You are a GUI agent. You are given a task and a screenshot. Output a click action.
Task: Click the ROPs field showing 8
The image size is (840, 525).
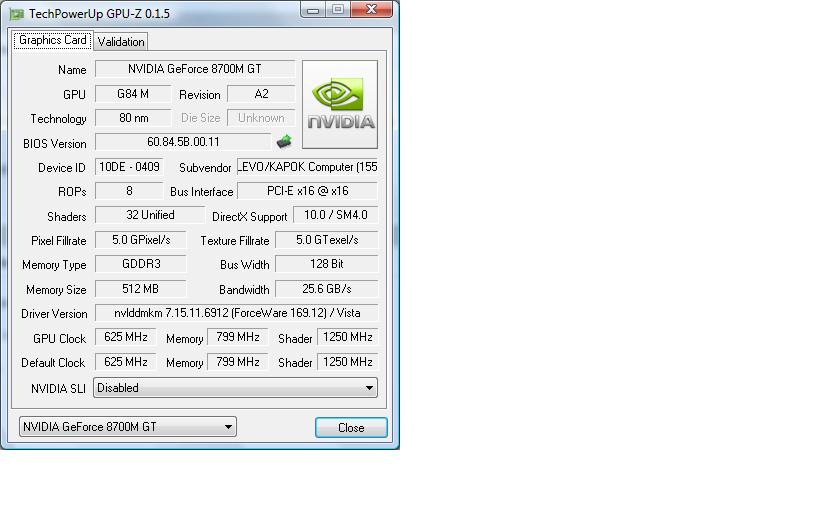click(x=129, y=191)
